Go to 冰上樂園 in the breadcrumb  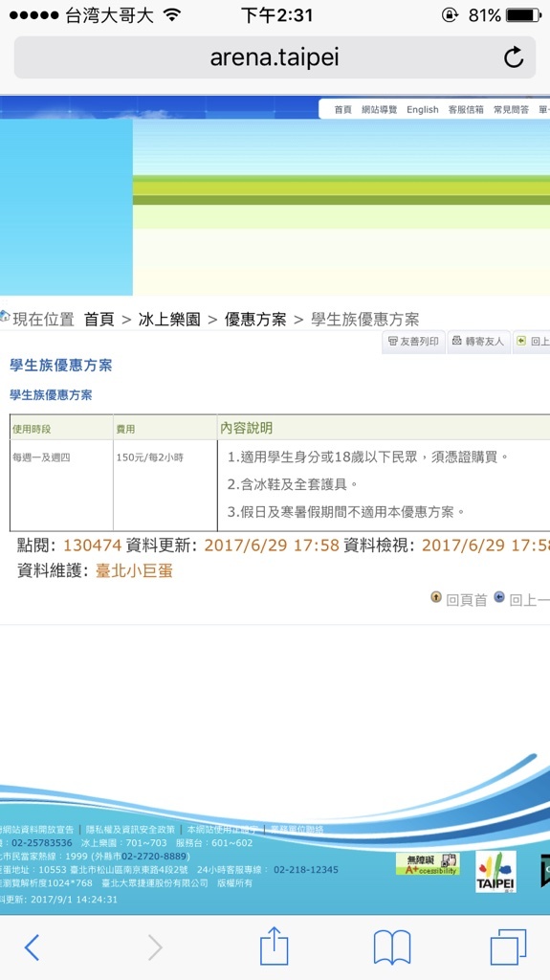[169, 320]
